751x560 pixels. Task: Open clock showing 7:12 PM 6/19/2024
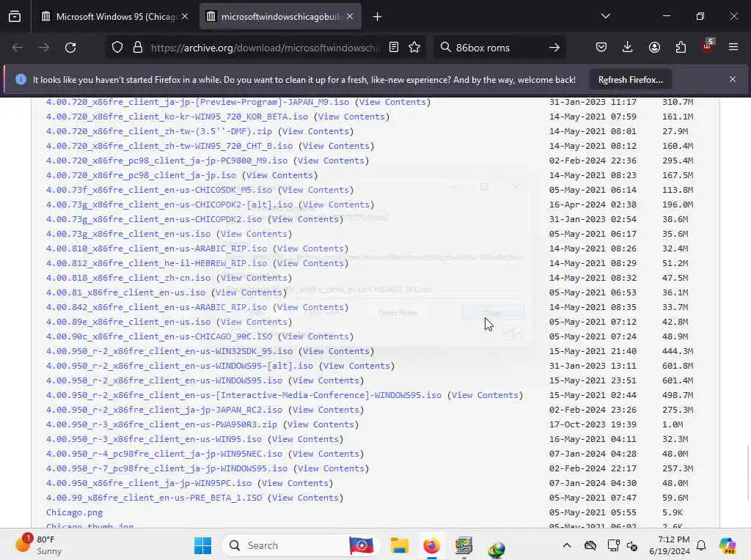pos(669,545)
